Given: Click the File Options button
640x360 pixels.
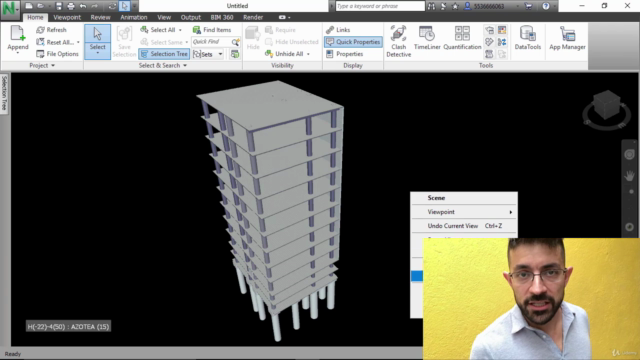Looking at the screenshot, I should 57,54.
